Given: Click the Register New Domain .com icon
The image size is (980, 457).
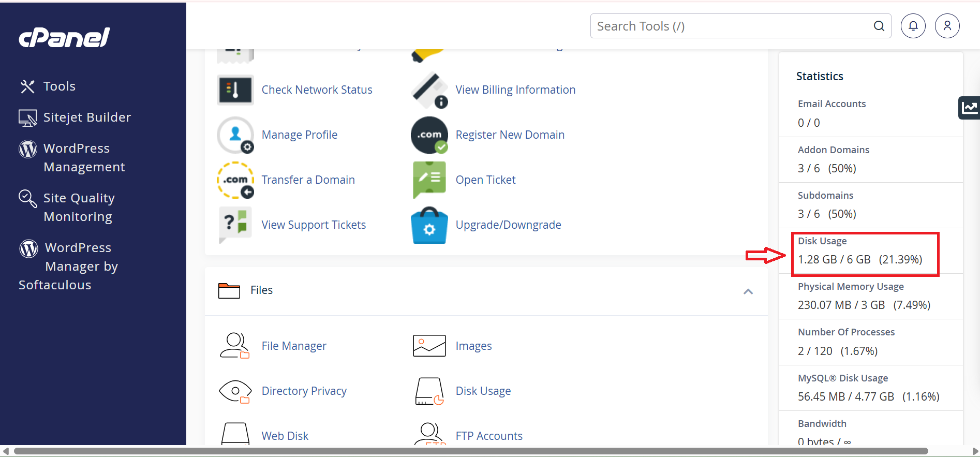Looking at the screenshot, I should tap(429, 135).
